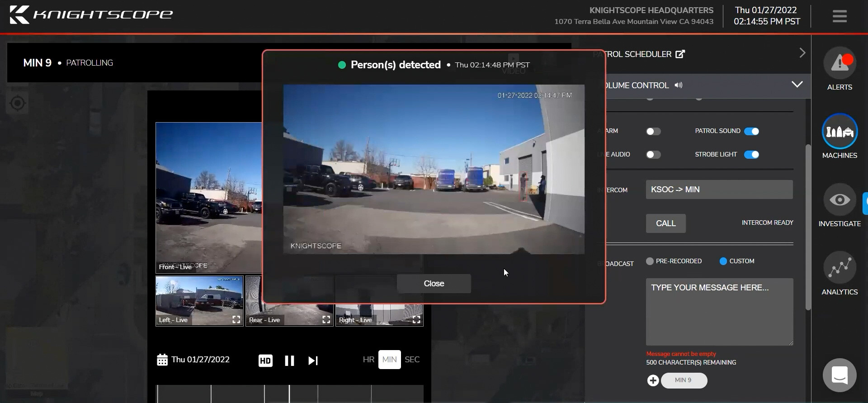Viewport: 868px width, 403px height.
Task: Click the Knightscope Headquarters location text
Action: coord(651,10)
